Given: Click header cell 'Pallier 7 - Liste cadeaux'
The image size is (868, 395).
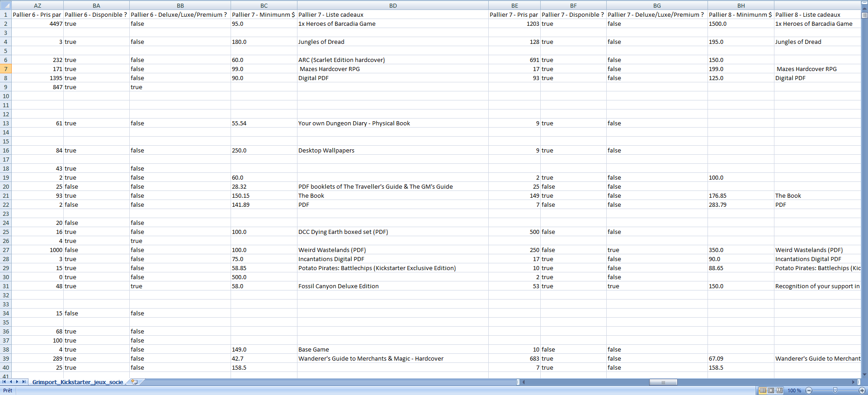Looking at the screenshot, I should tap(393, 14).
